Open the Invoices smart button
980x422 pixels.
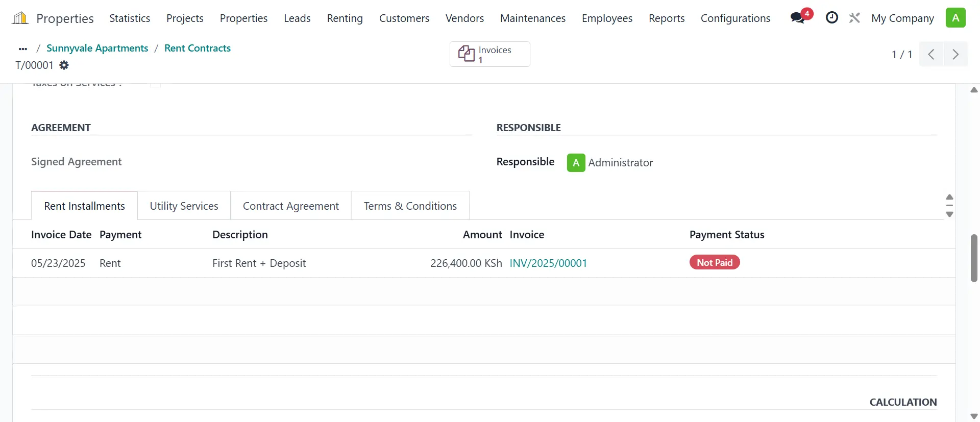(x=489, y=54)
